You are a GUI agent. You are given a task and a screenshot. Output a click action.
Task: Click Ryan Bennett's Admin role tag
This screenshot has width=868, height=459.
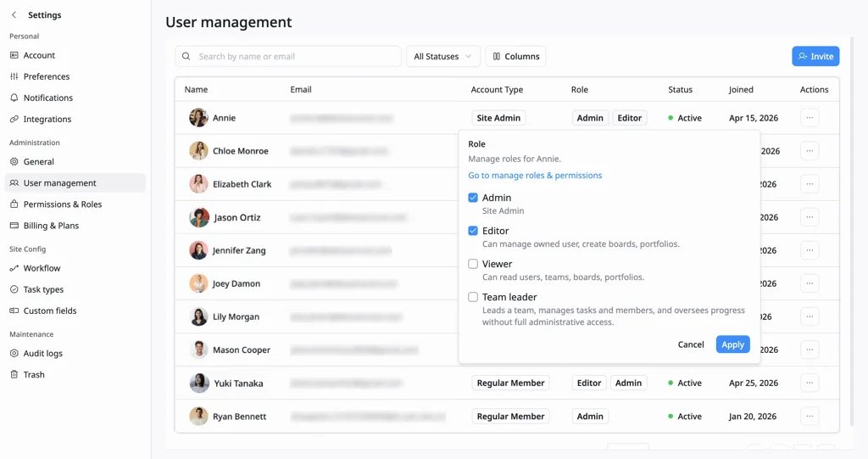pyautogui.click(x=590, y=417)
